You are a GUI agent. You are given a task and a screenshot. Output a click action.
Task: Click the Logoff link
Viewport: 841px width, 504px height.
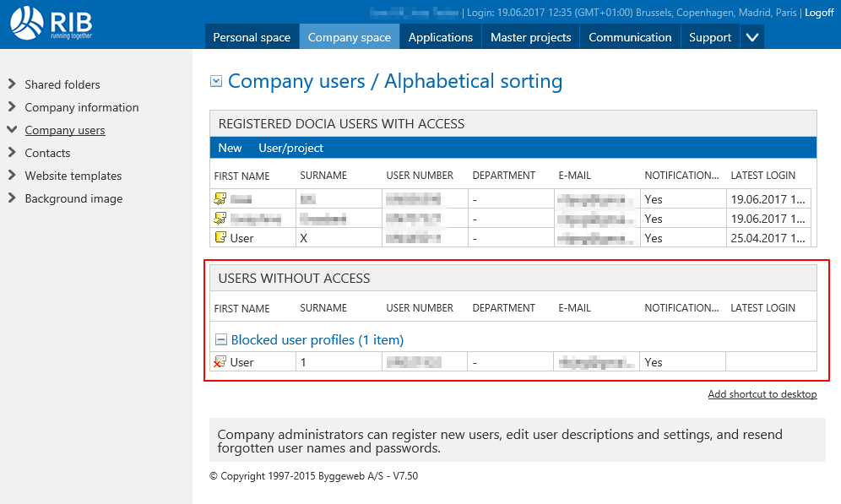click(x=819, y=13)
